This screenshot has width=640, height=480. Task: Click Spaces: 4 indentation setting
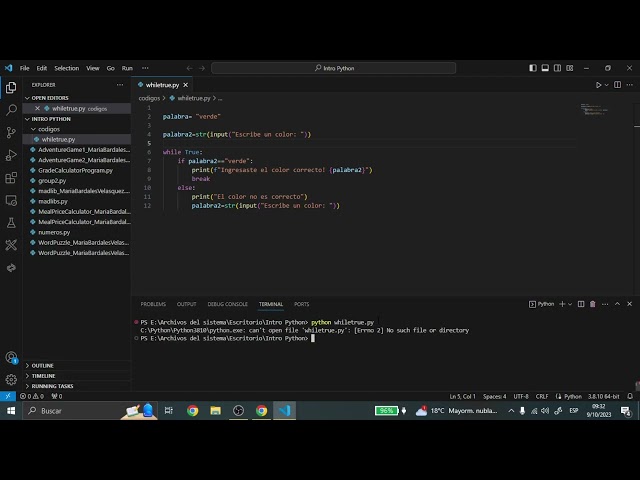494,396
